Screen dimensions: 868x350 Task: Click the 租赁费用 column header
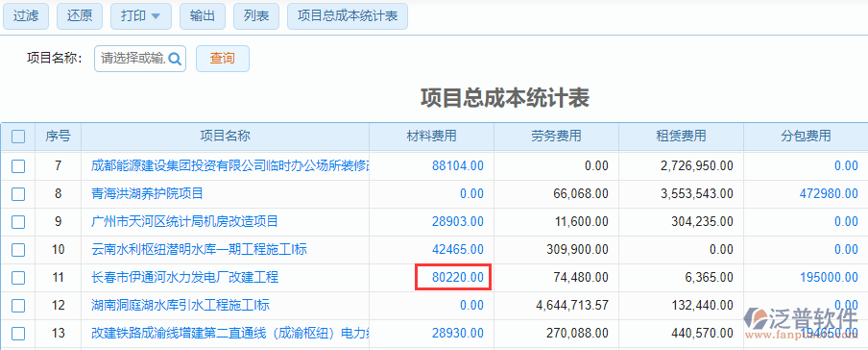(x=681, y=137)
